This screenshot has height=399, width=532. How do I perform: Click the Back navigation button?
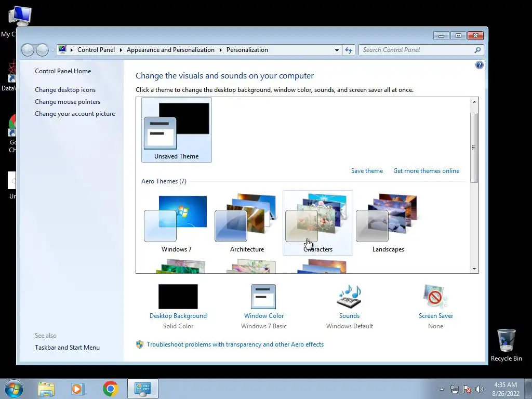(28, 50)
